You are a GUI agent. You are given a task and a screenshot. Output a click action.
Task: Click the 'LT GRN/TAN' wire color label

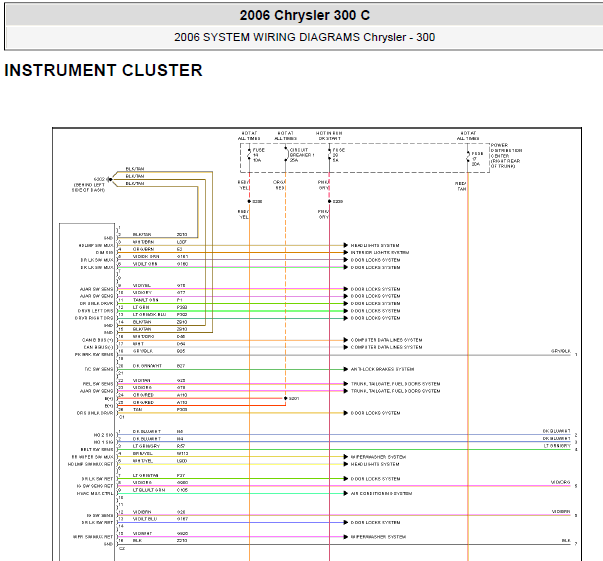[146, 476]
